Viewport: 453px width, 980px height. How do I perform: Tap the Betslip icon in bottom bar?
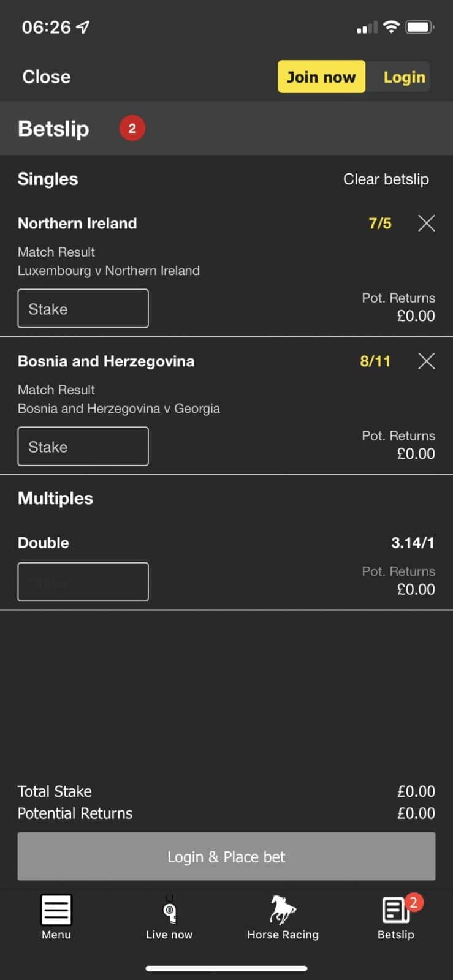pyautogui.click(x=397, y=911)
